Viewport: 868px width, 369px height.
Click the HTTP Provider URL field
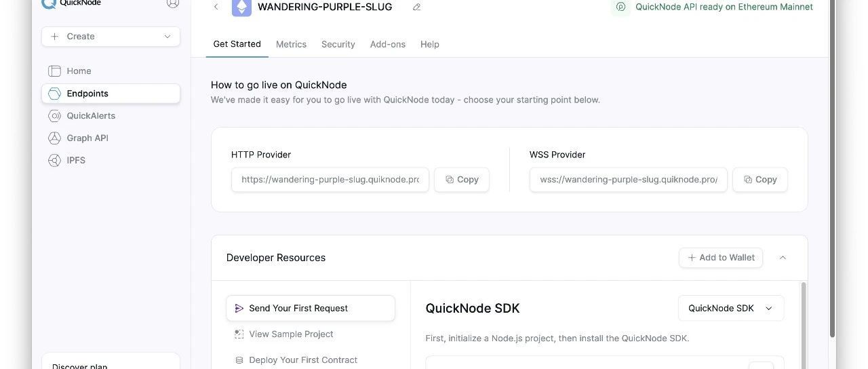330,180
